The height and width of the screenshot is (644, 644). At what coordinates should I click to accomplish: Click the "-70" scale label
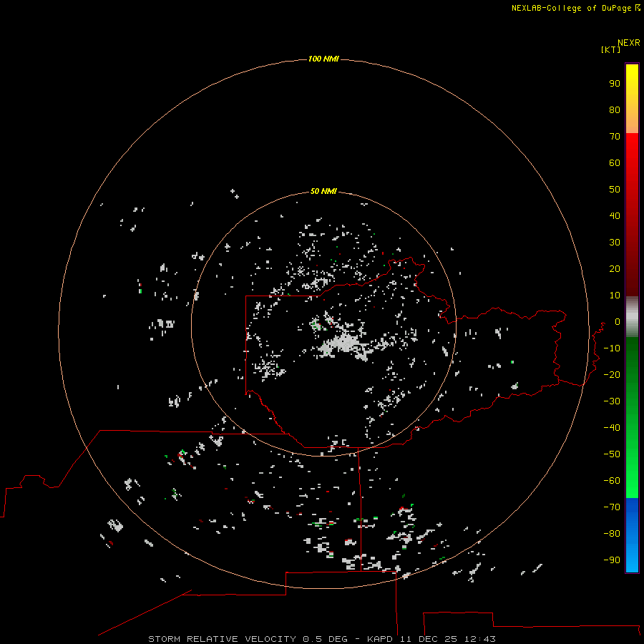tap(612, 507)
